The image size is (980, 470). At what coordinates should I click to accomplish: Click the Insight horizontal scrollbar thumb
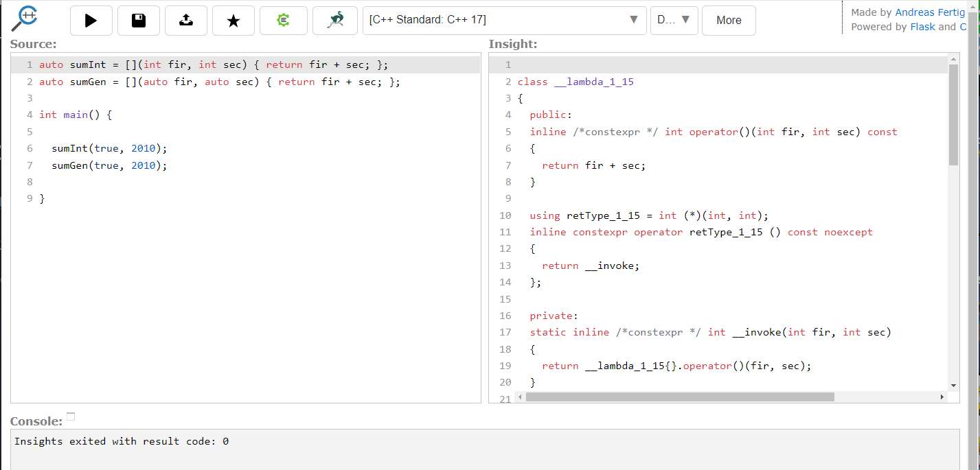[679, 397]
